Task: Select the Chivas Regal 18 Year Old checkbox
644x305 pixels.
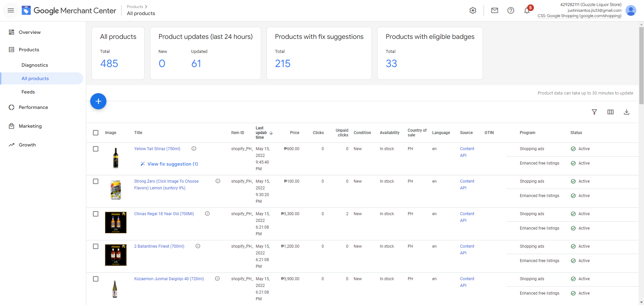Action: tap(96, 214)
